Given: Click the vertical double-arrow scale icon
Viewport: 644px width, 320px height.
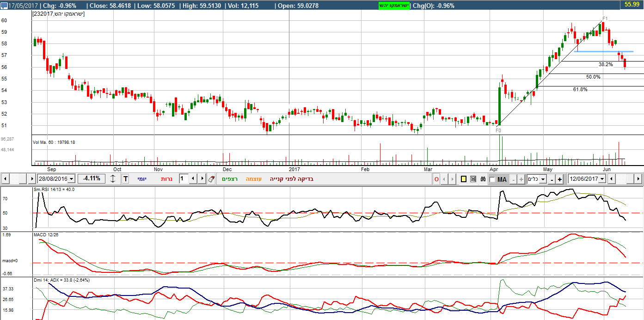Looking at the screenshot, I should 113,179.
